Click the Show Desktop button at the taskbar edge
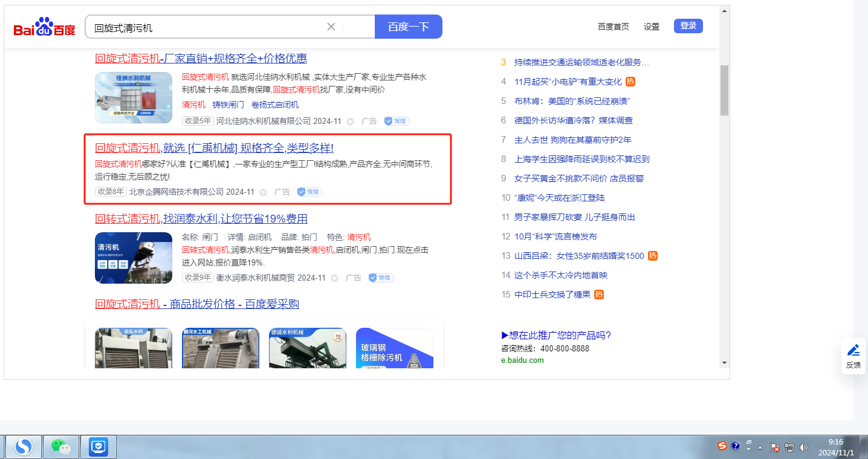868x459 pixels. pos(863,447)
